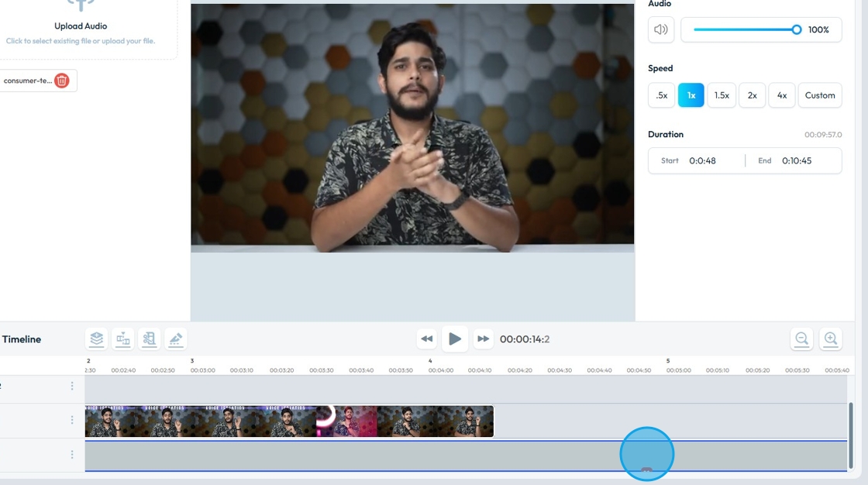Select the video clip on timeline
This screenshot has width=868, height=485.
(x=289, y=421)
